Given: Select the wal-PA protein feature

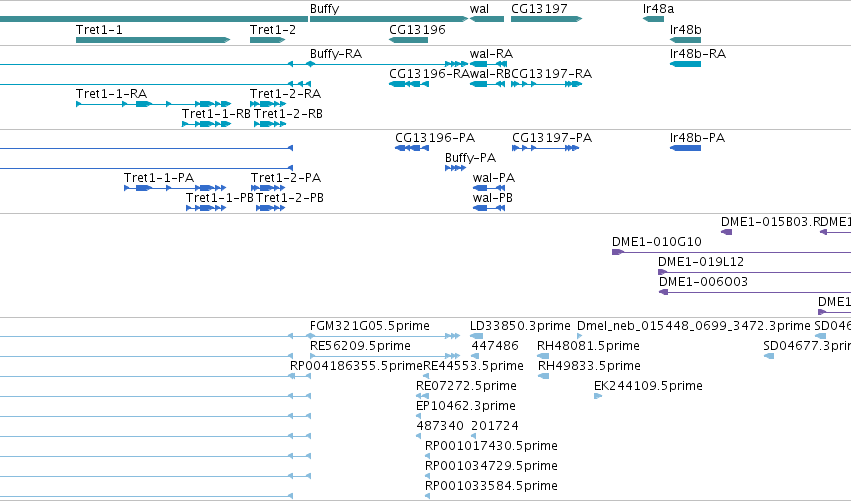Looking at the screenshot, I should (489, 188).
